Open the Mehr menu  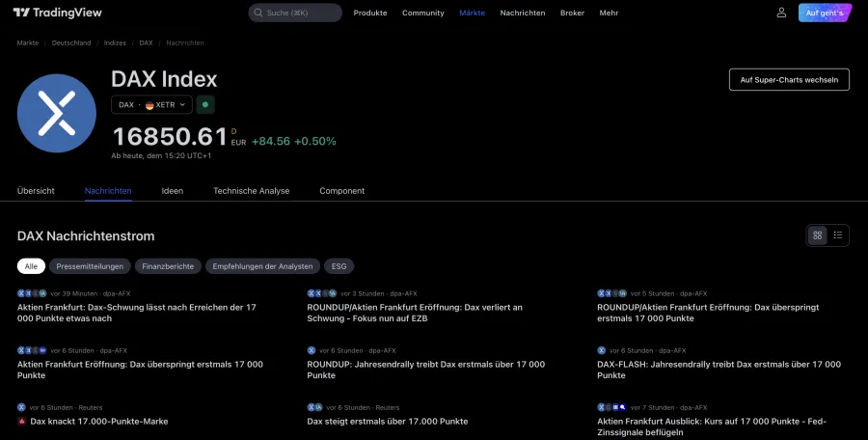609,13
